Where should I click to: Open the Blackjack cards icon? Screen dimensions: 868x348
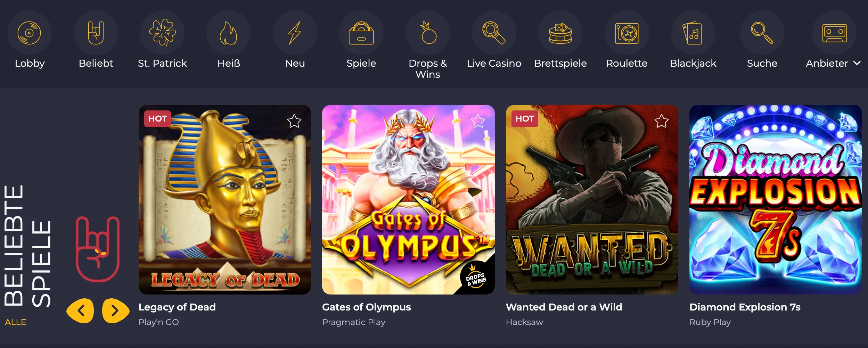(693, 33)
